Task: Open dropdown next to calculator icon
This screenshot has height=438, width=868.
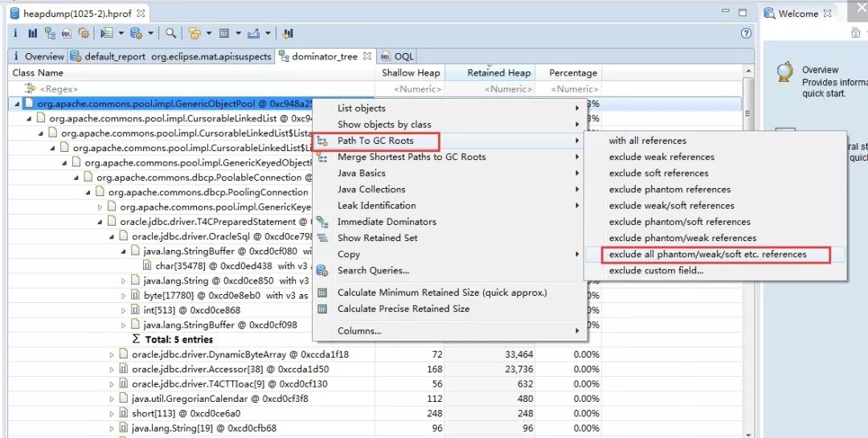Action: coord(238,33)
